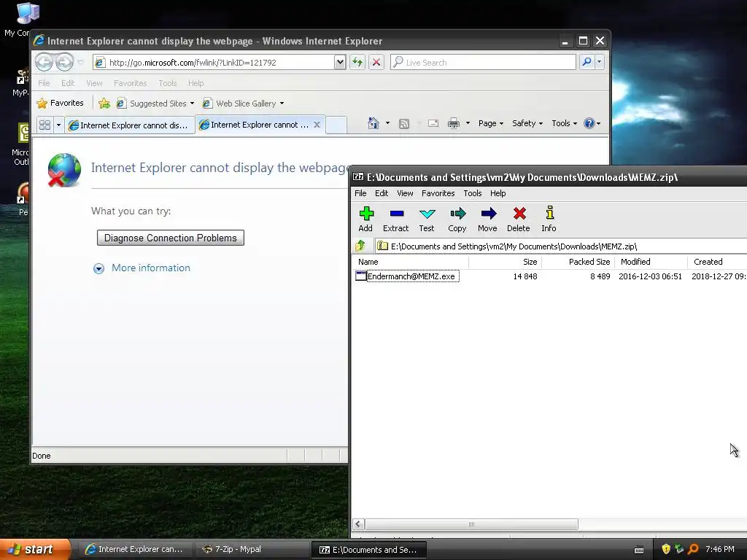This screenshot has width=747, height=560.
Task: Click the 7-Zip horizontal scrollbar thumb
Action: pyautogui.click(x=472, y=524)
